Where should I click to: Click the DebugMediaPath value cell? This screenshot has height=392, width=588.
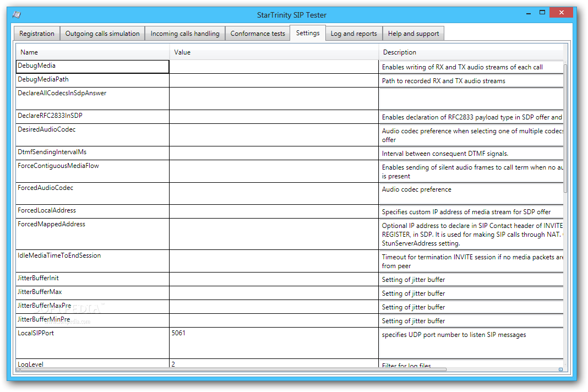coord(274,80)
